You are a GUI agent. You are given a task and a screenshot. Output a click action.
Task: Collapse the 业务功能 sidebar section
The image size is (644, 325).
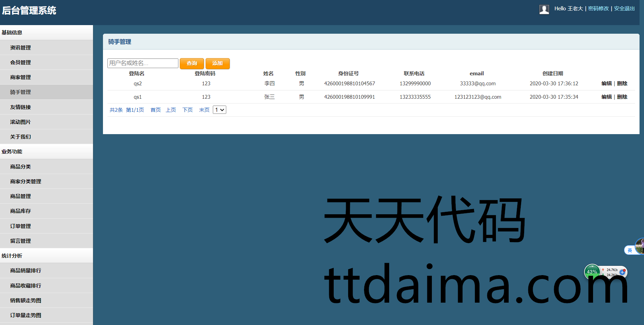(12, 152)
